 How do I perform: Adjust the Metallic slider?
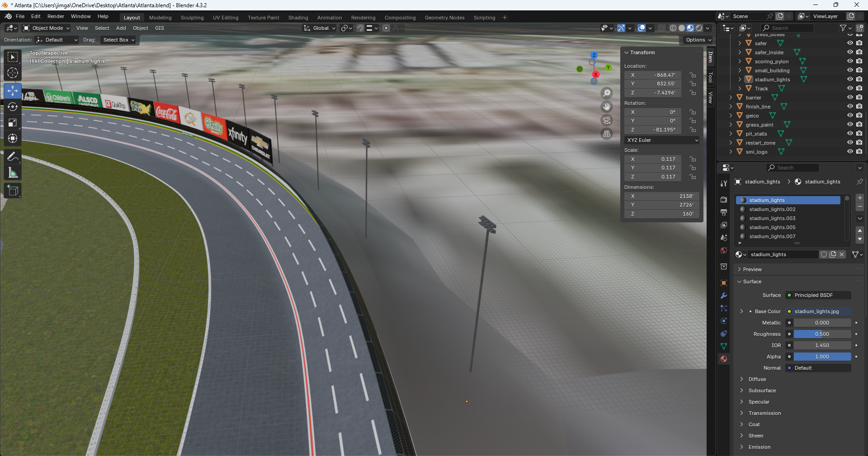coord(822,323)
